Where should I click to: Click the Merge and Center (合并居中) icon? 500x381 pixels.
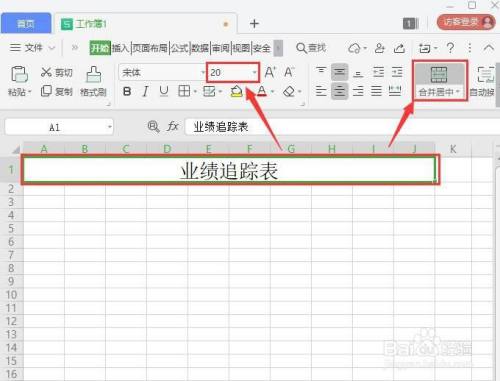(x=439, y=75)
